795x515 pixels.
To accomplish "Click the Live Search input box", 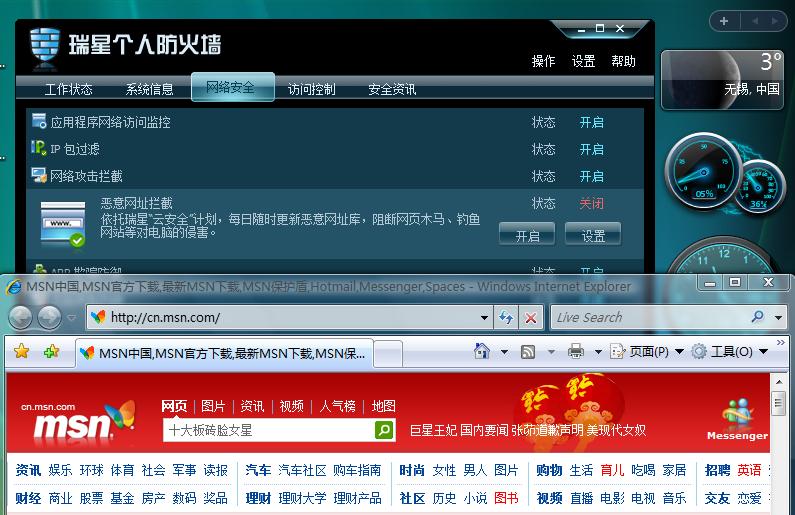I will (652, 318).
